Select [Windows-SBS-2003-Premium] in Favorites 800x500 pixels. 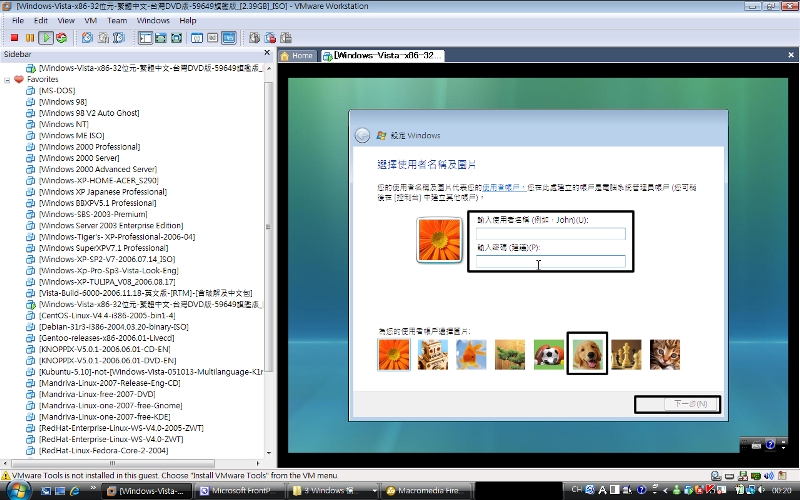[x=93, y=214]
